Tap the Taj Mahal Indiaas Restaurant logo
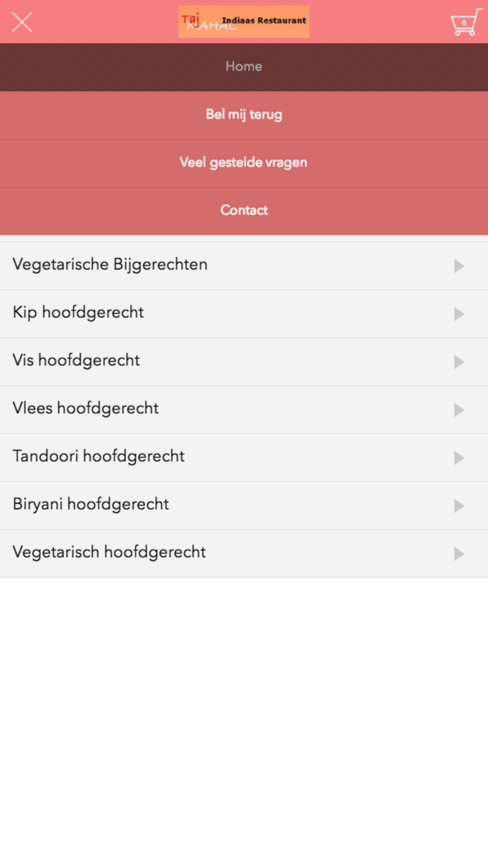The height and width of the screenshot is (868, 488). pos(244,21)
